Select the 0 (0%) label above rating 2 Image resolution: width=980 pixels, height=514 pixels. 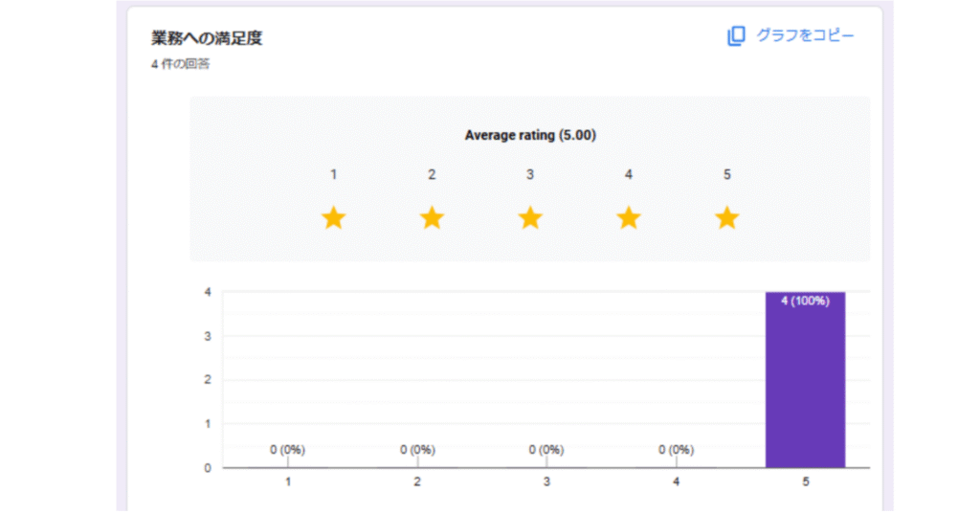point(417,450)
